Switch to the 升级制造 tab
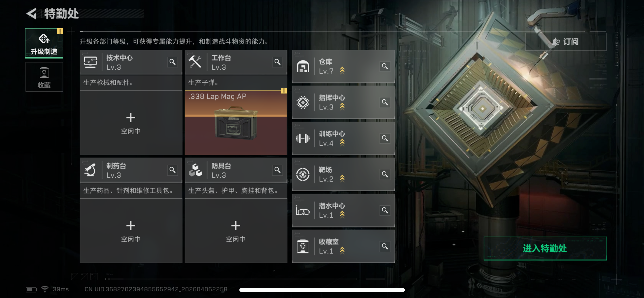 [x=44, y=43]
